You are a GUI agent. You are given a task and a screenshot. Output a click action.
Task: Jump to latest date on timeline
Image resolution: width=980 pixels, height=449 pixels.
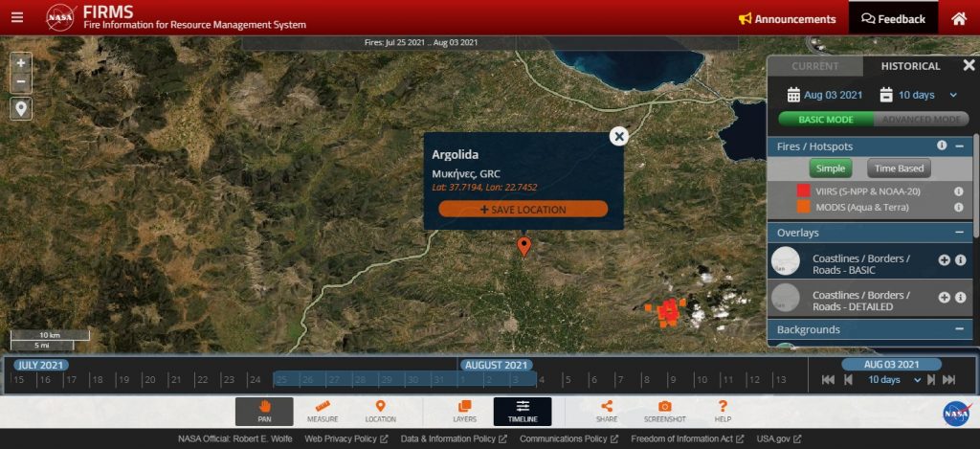click(948, 379)
